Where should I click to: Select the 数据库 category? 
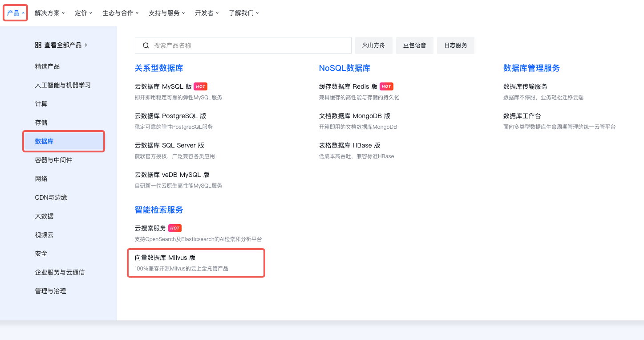[64, 141]
